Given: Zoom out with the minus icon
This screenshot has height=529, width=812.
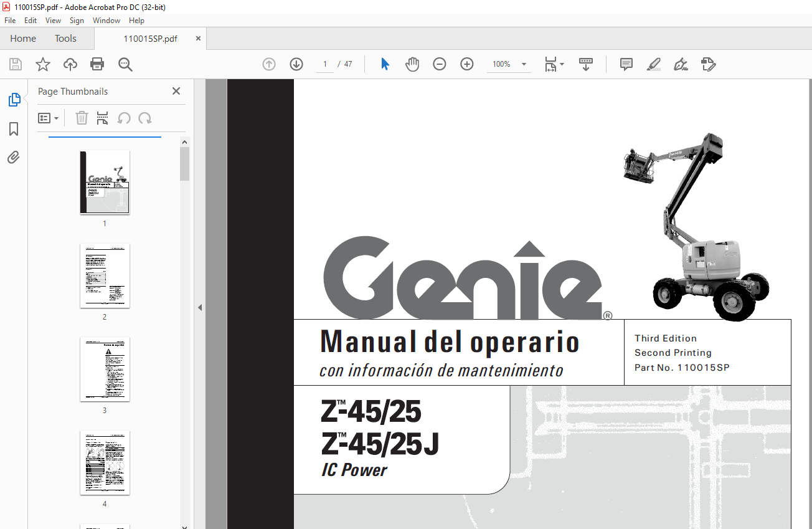Looking at the screenshot, I should (x=440, y=64).
